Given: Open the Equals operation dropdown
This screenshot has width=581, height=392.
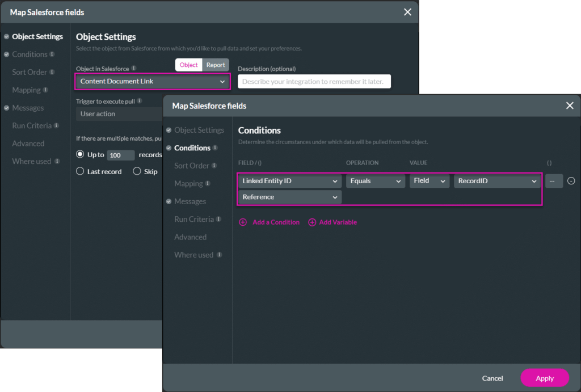Looking at the screenshot, I should point(375,180).
